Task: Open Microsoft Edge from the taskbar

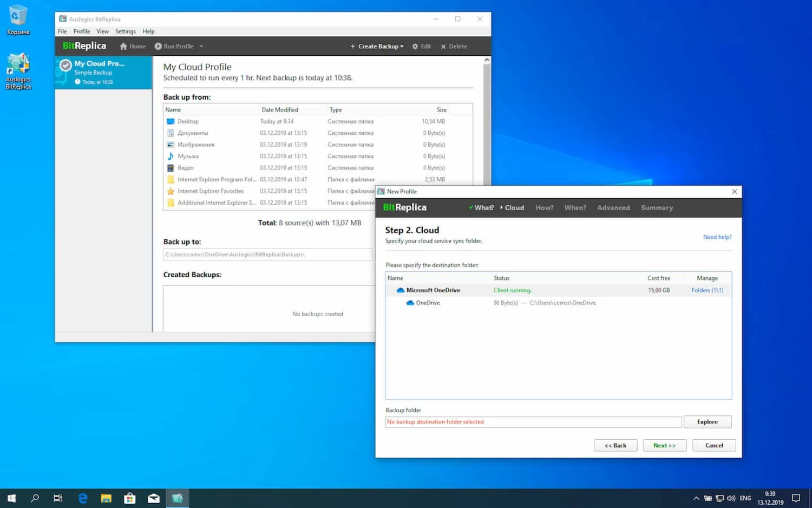Action: point(83,498)
